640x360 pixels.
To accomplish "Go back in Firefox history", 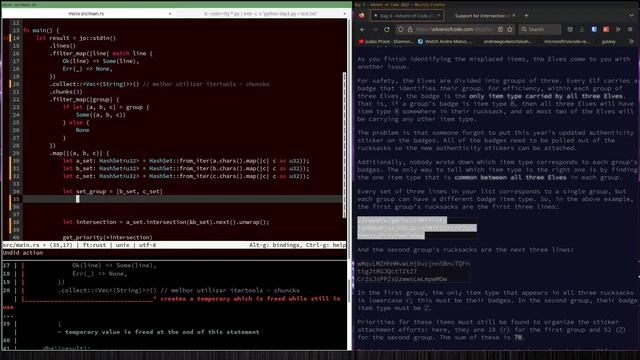I will click(362, 29).
